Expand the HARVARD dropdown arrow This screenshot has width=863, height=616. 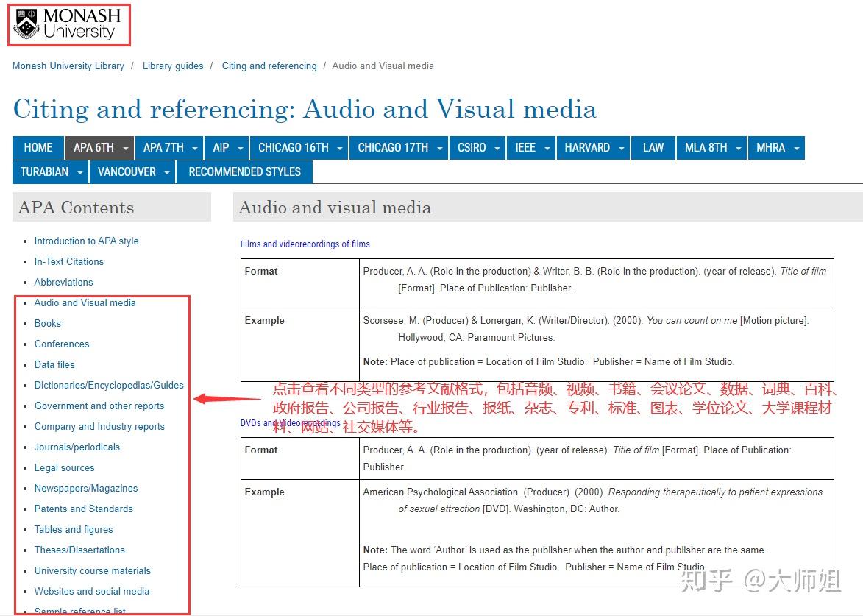[622, 148]
